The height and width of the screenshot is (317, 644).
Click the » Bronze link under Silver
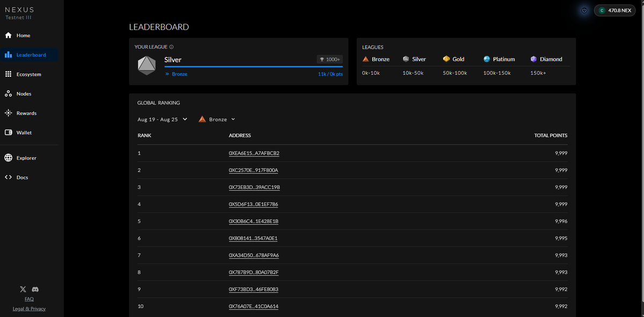click(176, 74)
